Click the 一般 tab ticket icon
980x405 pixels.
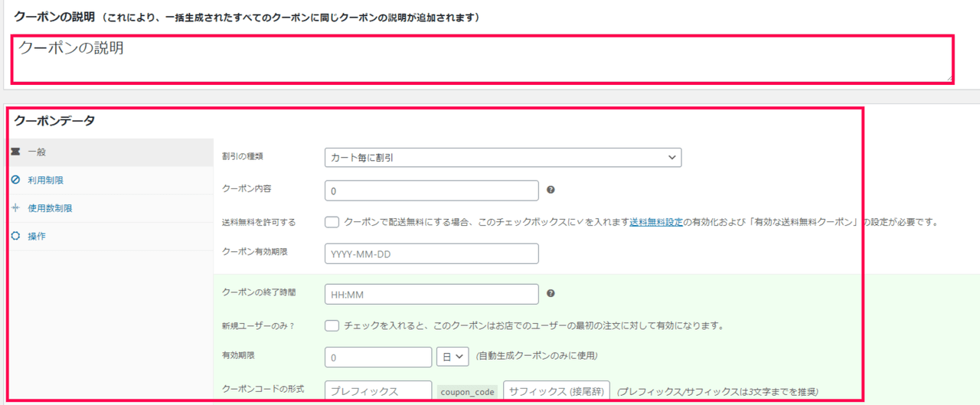(x=15, y=152)
